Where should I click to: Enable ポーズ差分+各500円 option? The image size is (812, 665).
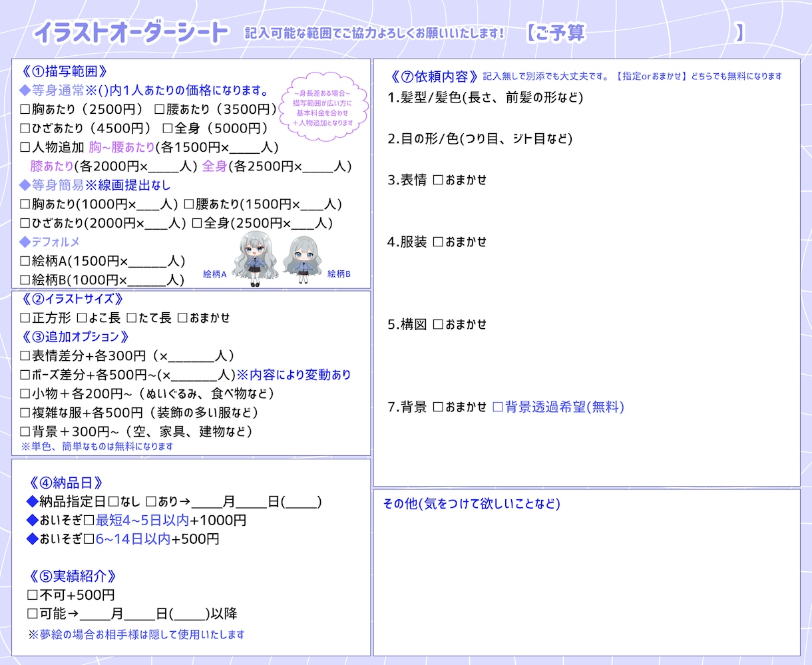(x=25, y=375)
